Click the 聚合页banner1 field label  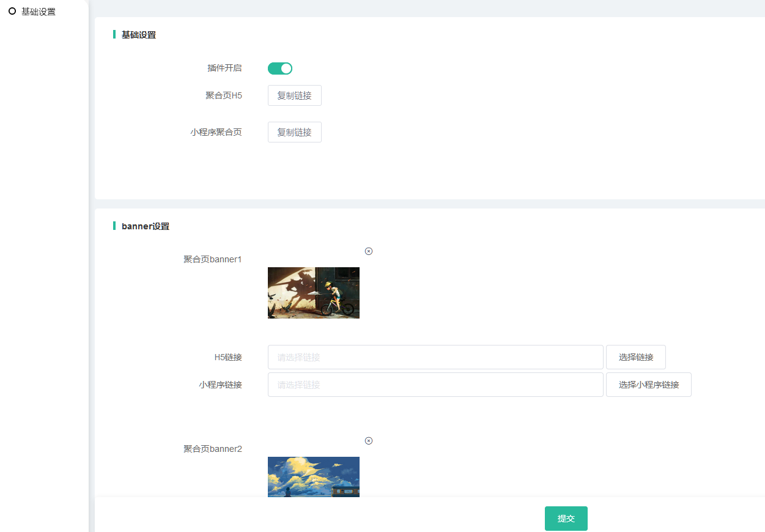pos(213,259)
